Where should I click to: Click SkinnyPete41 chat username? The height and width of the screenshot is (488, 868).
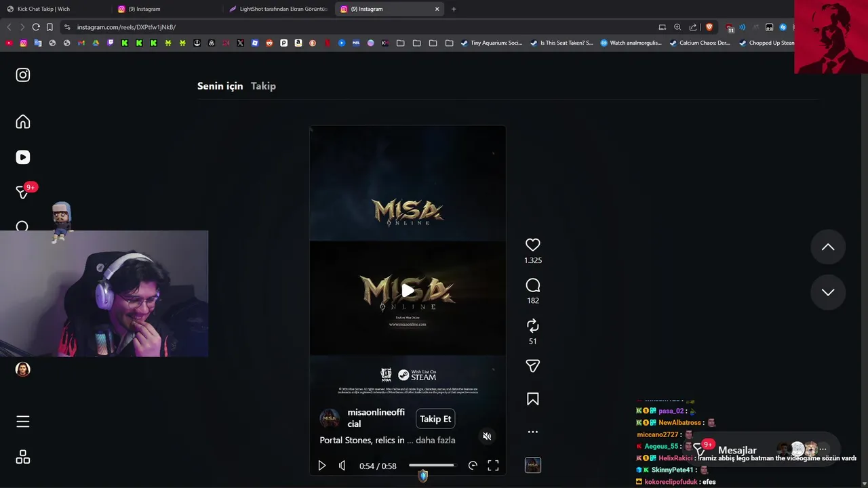coord(672,470)
